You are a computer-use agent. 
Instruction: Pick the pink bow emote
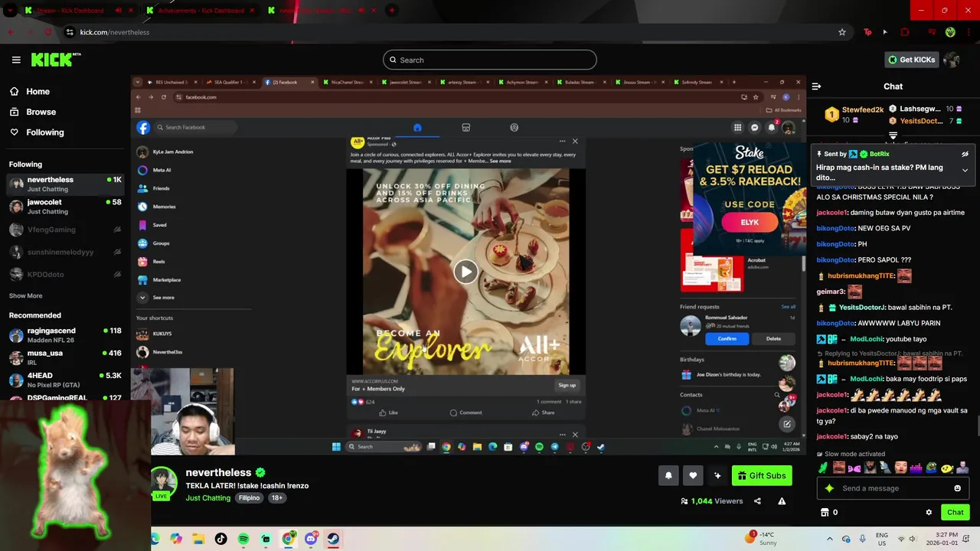pos(854,468)
